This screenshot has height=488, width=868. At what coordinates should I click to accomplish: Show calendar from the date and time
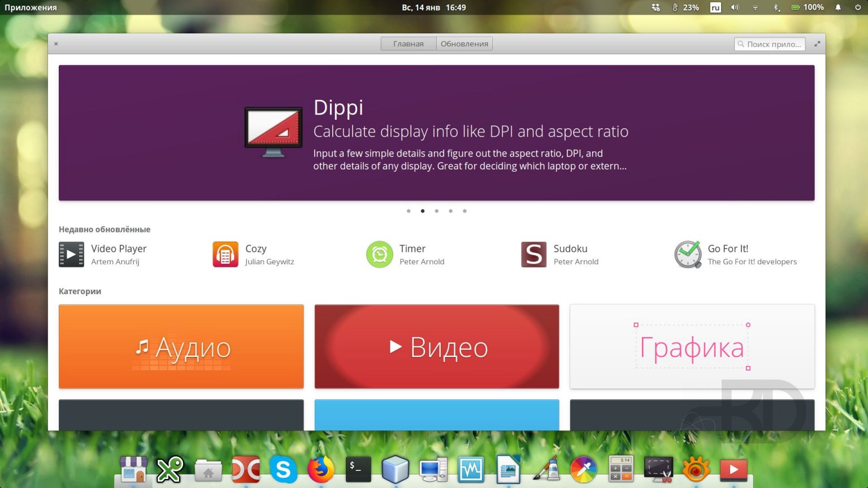pyautogui.click(x=434, y=7)
